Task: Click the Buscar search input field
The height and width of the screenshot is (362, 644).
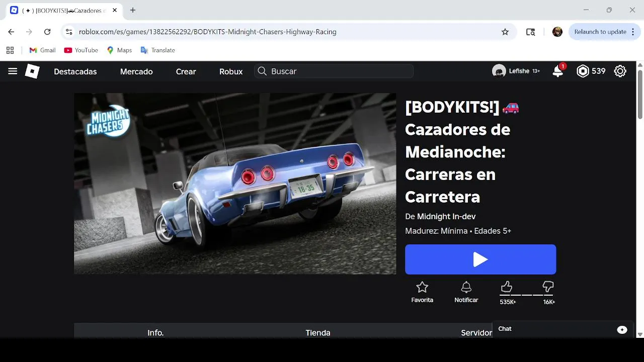Action: pyautogui.click(x=334, y=71)
